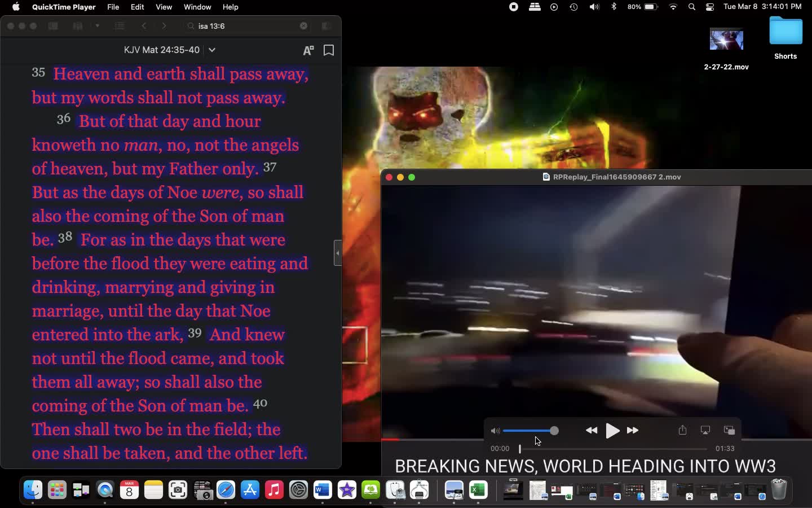The image size is (812, 508).
Task: Mute the QuickTime speaker icon
Action: point(495,431)
